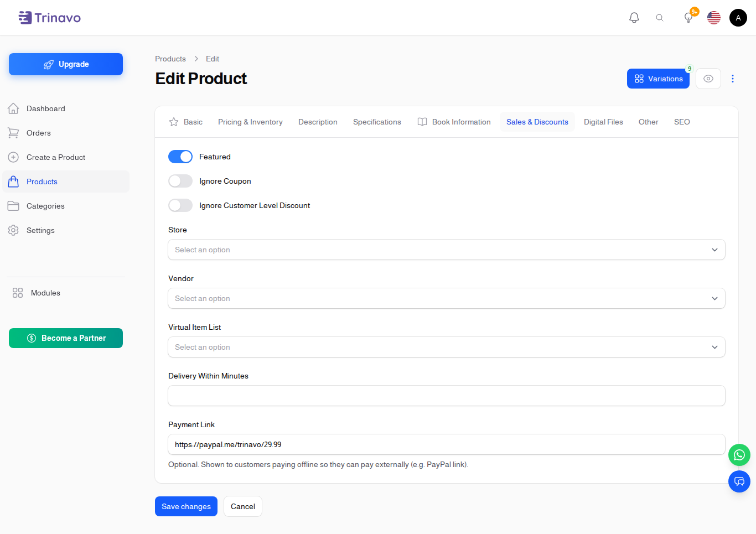Open the more options kebab menu
The height and width of the screenshot is (534, 756).
pyautogui.click(x=733, y=79)
